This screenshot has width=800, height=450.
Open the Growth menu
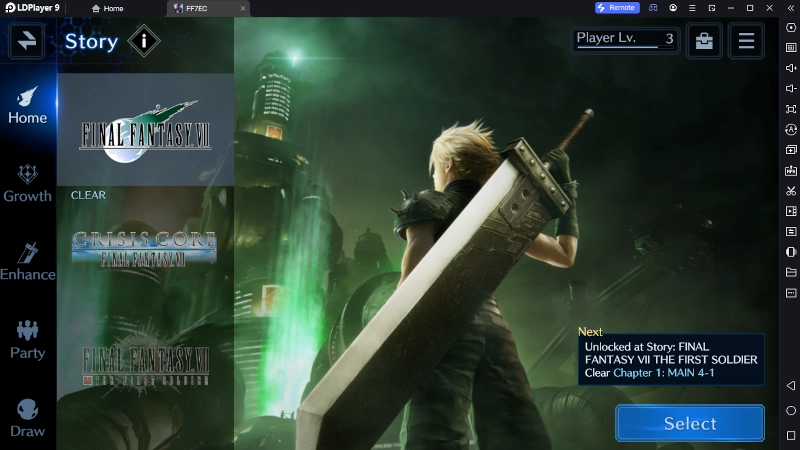click(x=28, y=184)
